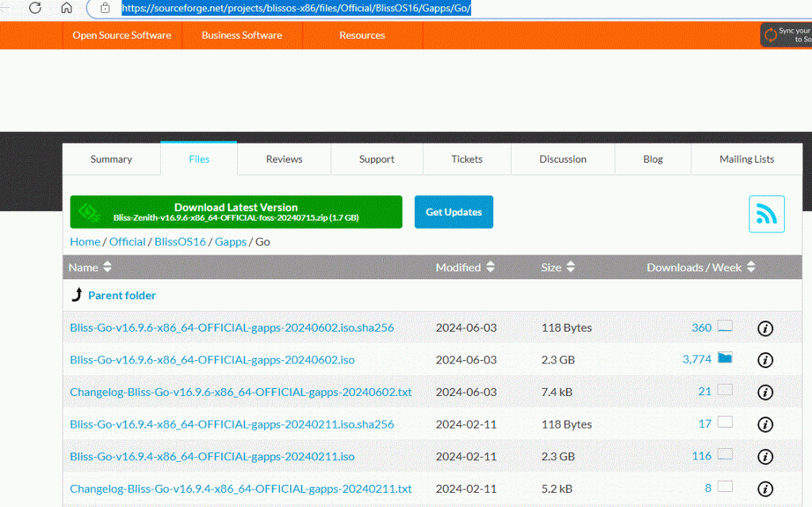
Task: Open info icon for Bliss-Go-v16.9.4 iso row
Action: click(x=765, y=457)
